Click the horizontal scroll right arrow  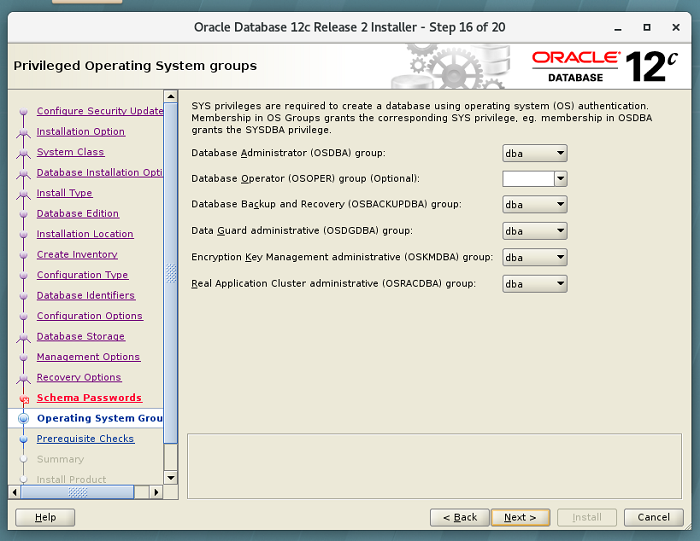tap(156, 492)
